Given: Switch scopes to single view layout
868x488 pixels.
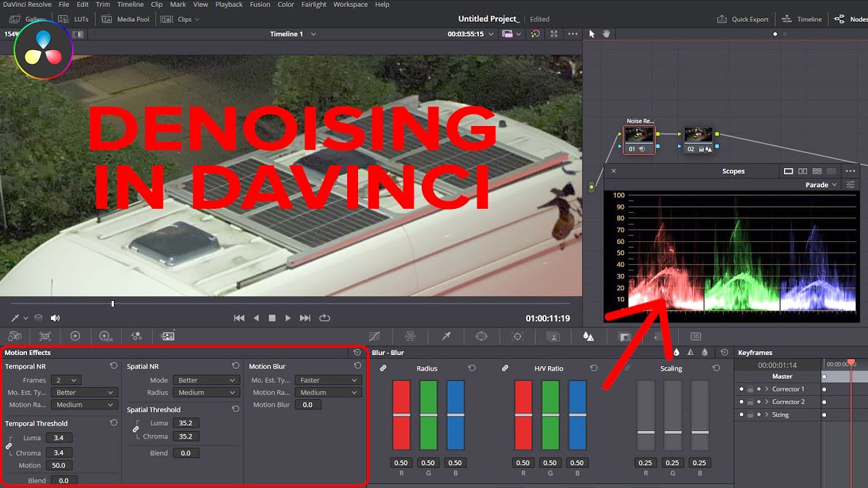Looking at the screenshot, I should point(788,171).
